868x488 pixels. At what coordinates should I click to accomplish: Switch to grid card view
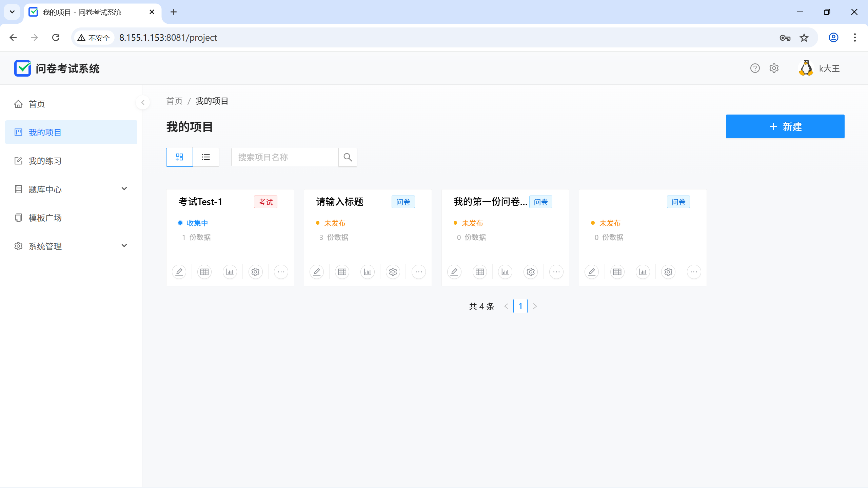pos(179,157)
